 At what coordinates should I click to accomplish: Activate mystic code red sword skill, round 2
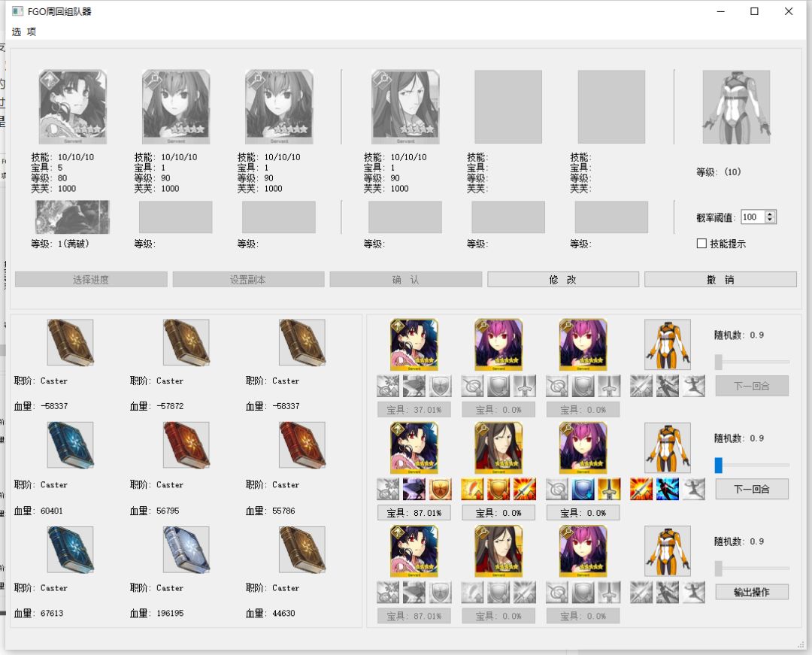pyautogui.click(x=641, y=489)
